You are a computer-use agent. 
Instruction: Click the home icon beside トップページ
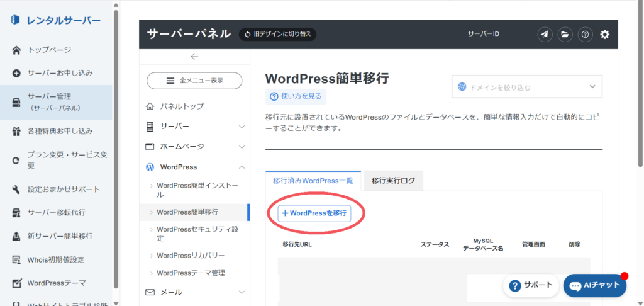tap(16, 50)
